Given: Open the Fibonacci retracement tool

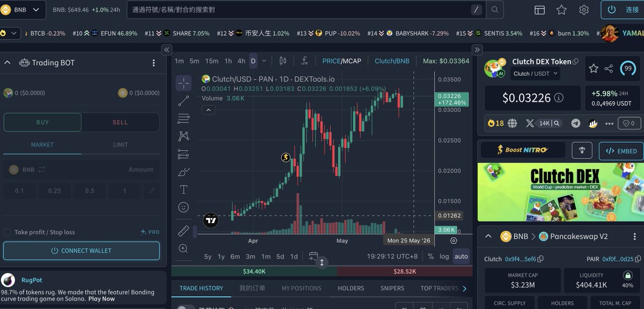Looking at the screenshot, I should pyautogui.click(x=184, y=119).
